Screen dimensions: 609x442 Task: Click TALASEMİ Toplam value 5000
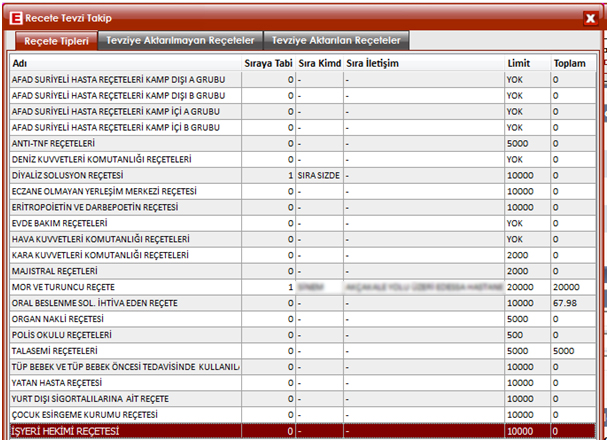[x=564, y=351]
